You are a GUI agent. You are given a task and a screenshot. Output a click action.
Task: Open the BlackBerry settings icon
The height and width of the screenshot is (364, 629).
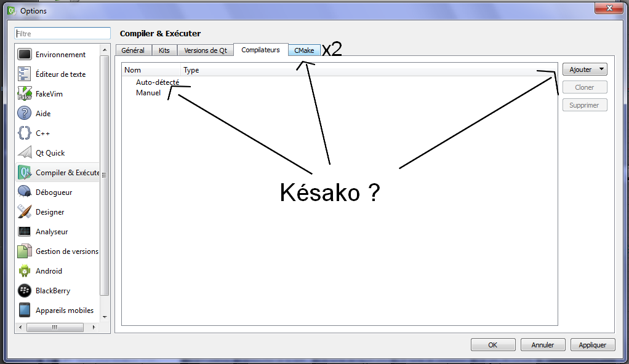point(25,291)
